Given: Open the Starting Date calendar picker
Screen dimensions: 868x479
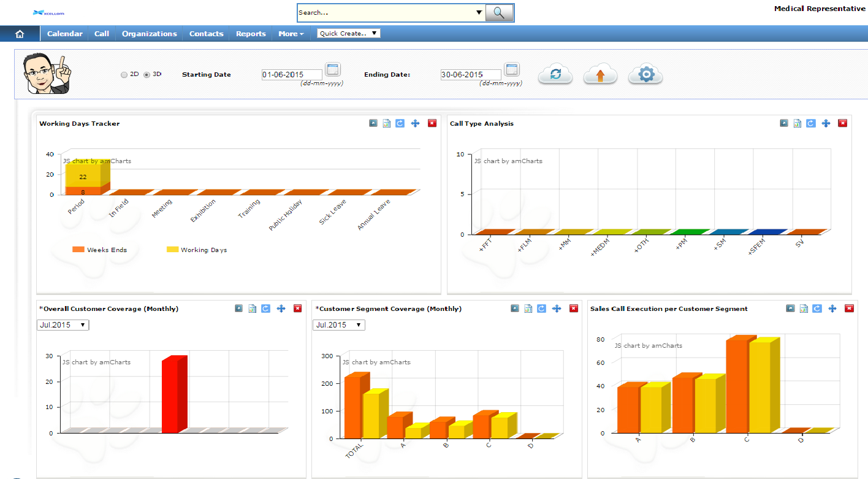Looking at the screenshot, I should coord(332,69).
